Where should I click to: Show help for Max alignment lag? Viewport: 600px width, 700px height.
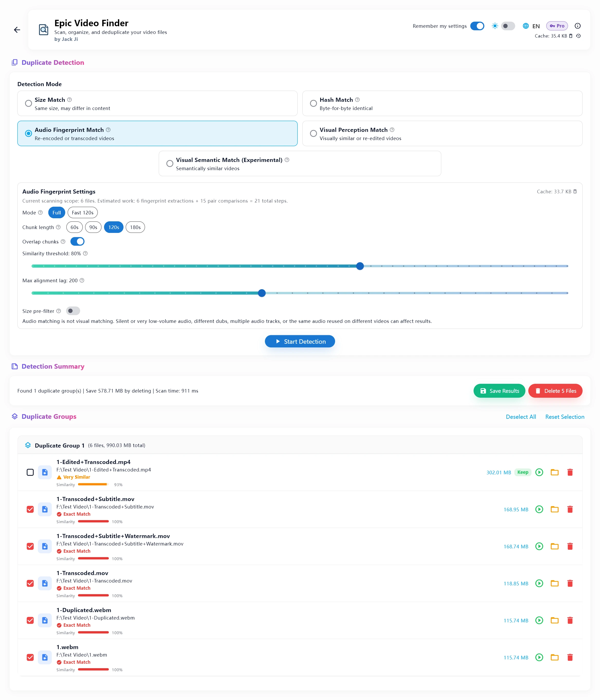click(82, 280)
